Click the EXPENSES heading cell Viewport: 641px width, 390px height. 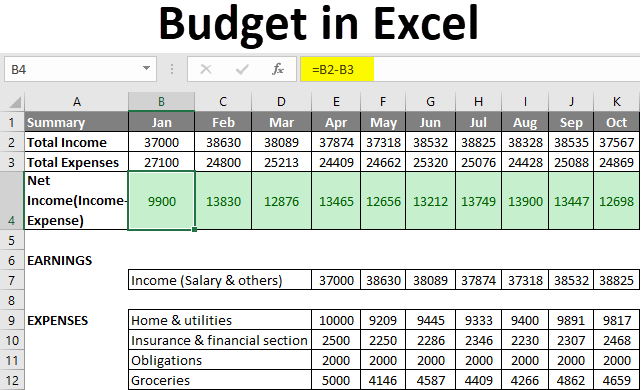tap(76, 320)
